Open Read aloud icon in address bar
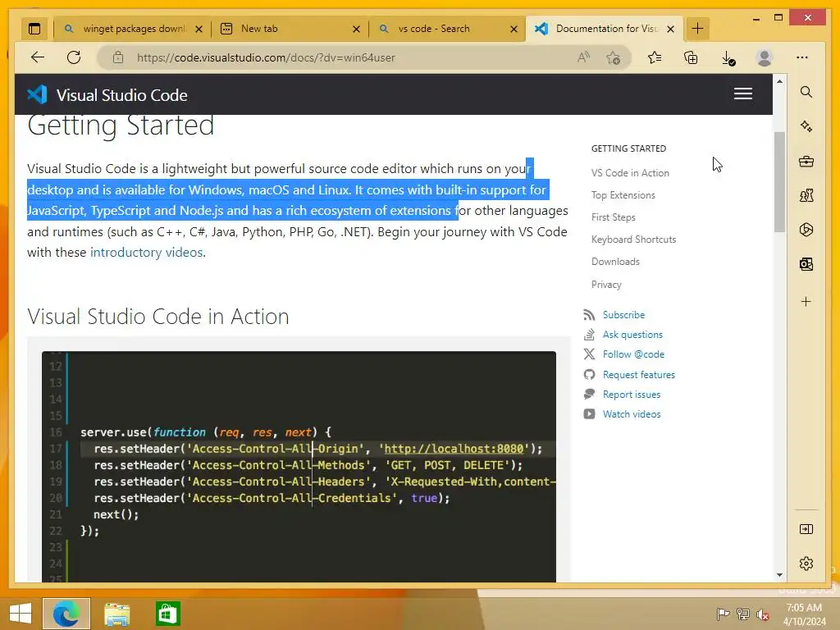This screenshot has height=630, width=840. coord(584,57)
